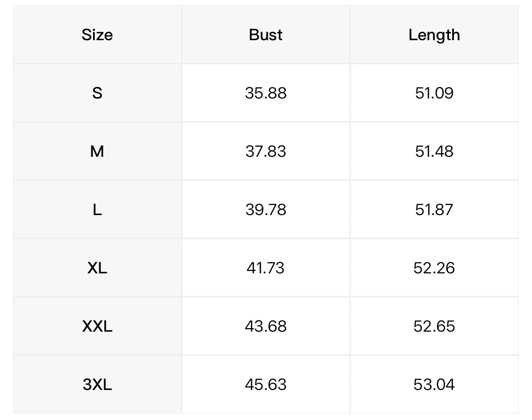Viewport: 532px width, 420px height.
Task: Click bust value 35.88
Action: [266, 93]
